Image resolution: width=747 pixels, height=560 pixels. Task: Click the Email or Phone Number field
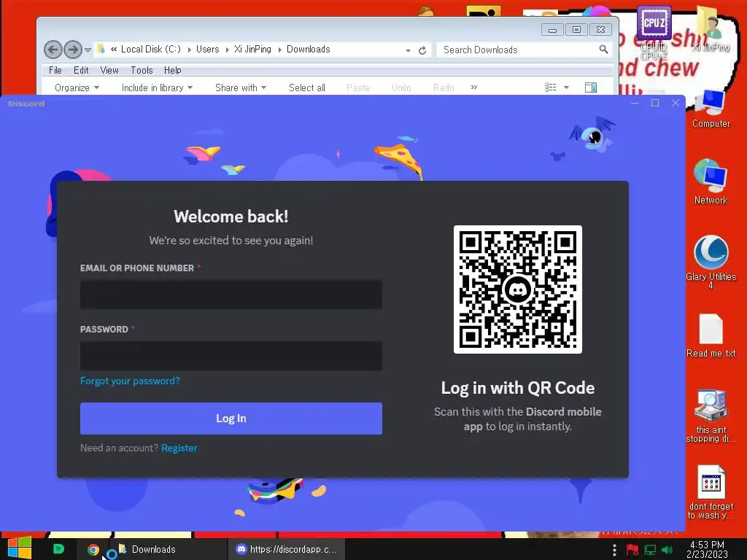pyautogui.click(x=231, y=295)
